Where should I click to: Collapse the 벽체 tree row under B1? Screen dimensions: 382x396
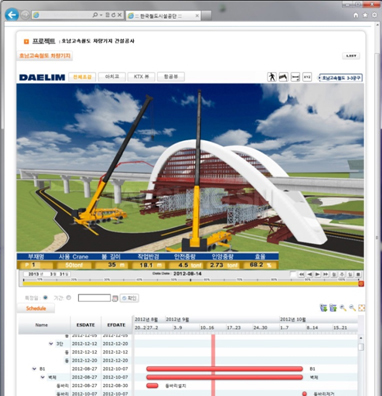tap(43, 377)
